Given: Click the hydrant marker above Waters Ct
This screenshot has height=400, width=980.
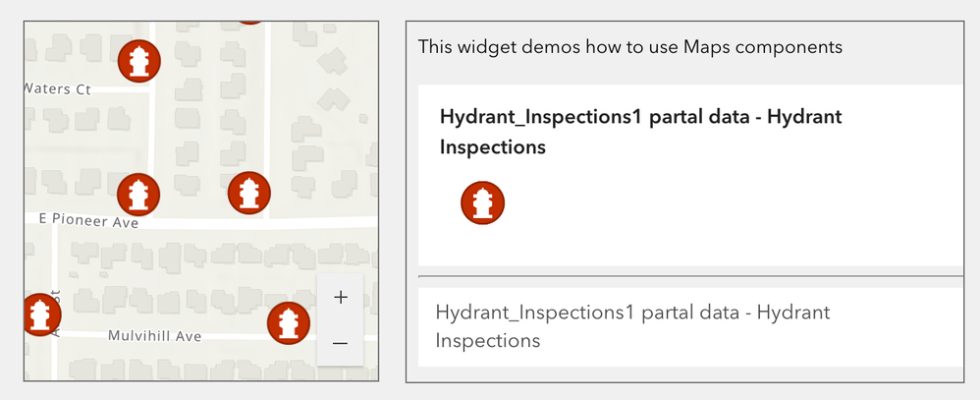Looking at the screenshot, I should tap(137, 61).
